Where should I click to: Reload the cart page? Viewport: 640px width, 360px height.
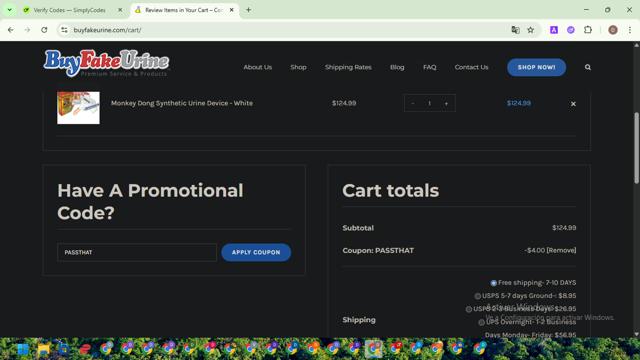[44, 30]
